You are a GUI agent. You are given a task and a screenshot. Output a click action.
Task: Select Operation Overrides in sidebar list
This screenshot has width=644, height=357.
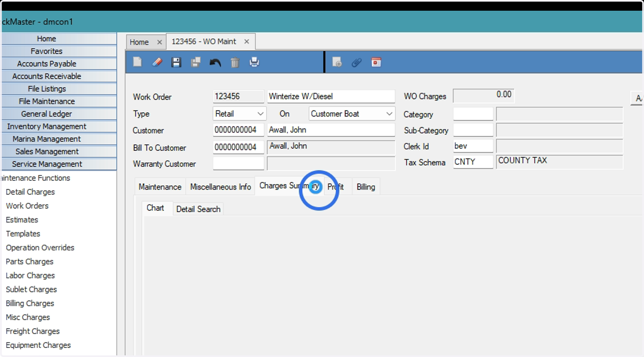point(40,247)
